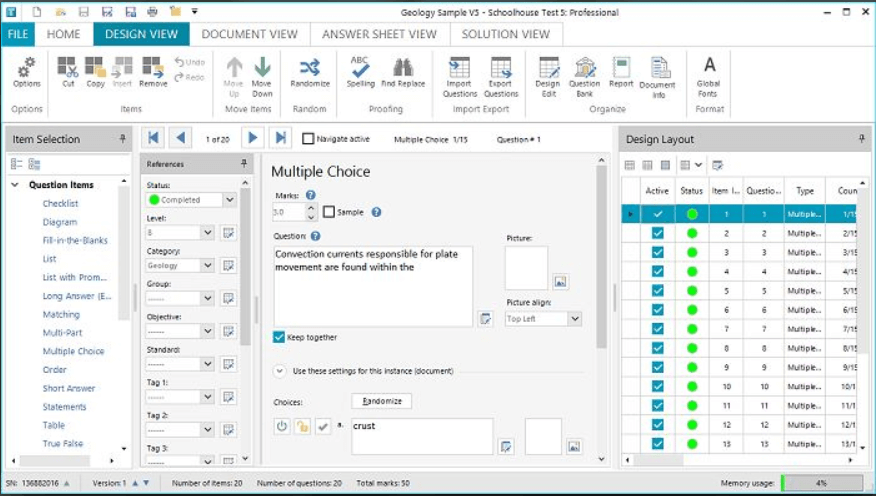Viewport: 876px width, 496px height.
Task: Open Document Info
Action: (658, 78)
